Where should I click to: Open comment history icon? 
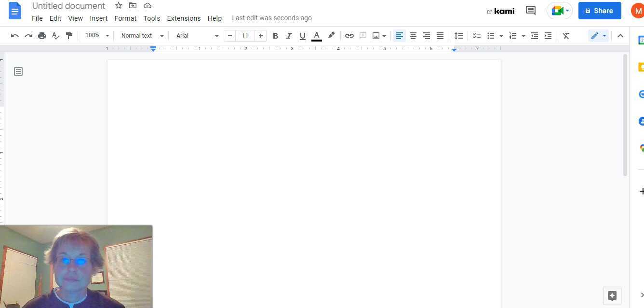(x=531, y=11)
